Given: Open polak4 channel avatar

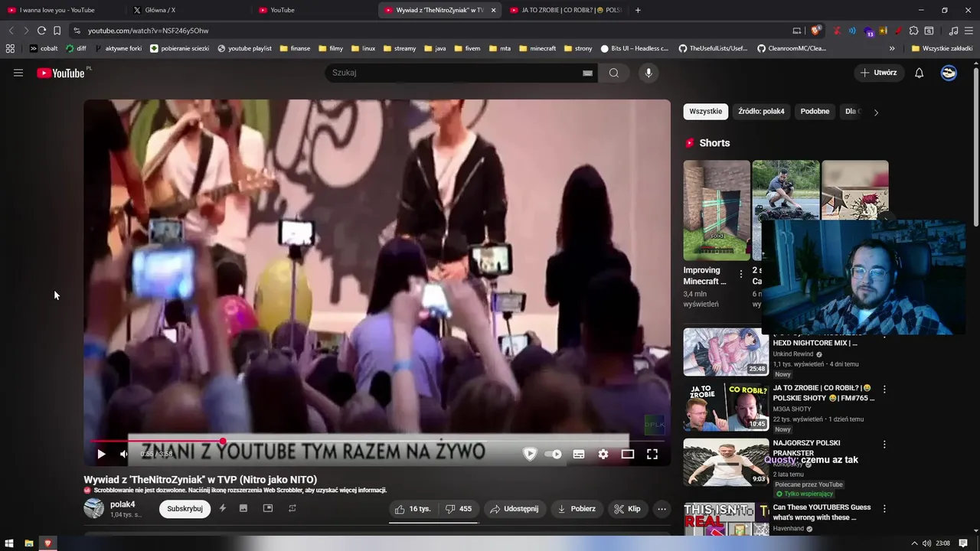Looking at the screenshot, I should tap(93, 508).
